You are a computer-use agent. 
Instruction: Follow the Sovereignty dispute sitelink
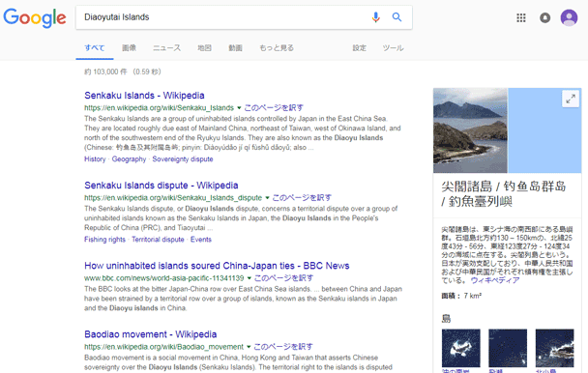(x=183, y=159)
